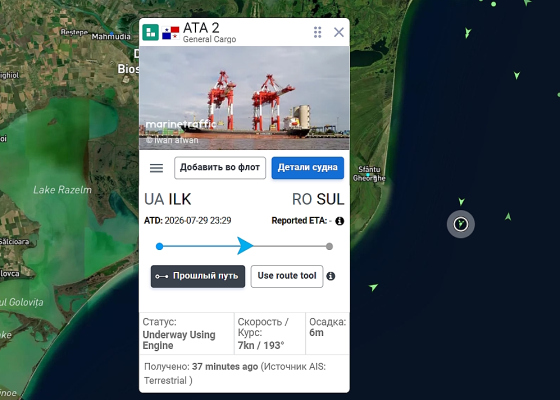The width and height of the screenshot is (560, 400).
Task: Click the blue arrow voyage progress marker
Action: click(245, 246)
